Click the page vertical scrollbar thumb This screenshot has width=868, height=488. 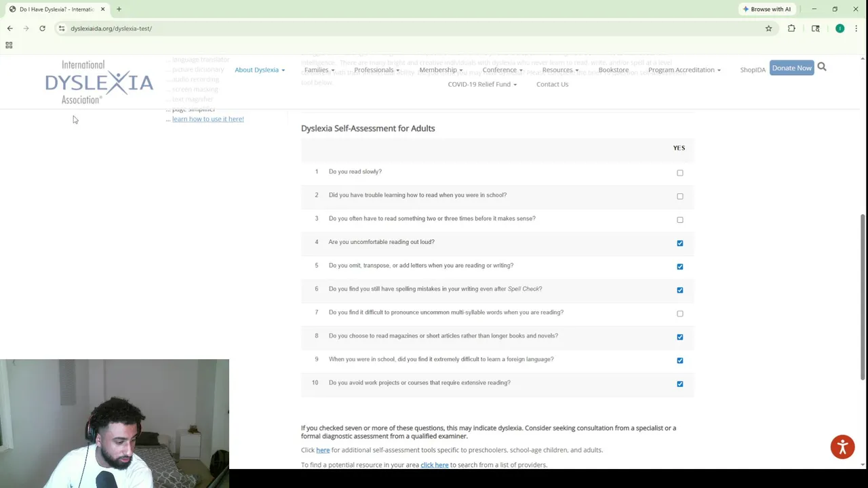pos(863,297)
